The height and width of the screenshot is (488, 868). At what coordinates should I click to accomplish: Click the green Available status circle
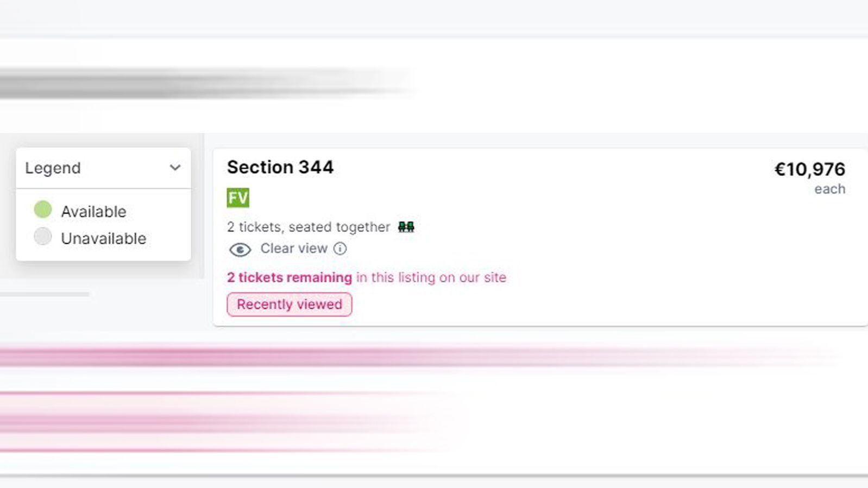43,210
